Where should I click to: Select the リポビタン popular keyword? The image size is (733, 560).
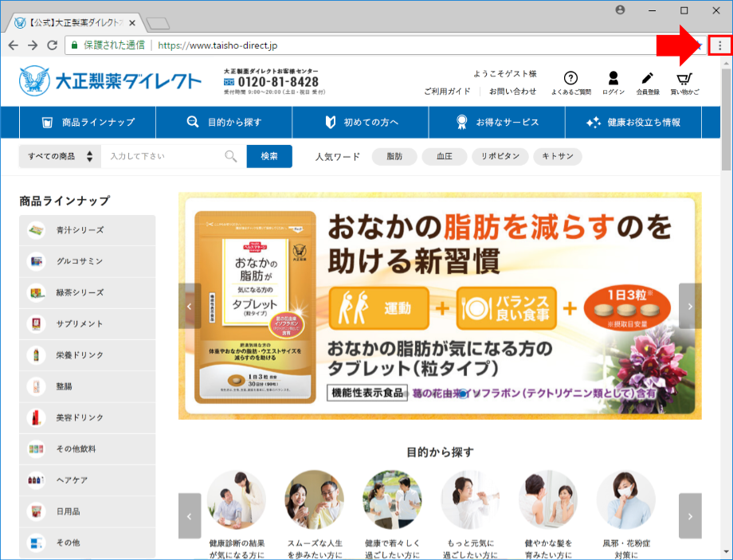[x=500, y=157]
